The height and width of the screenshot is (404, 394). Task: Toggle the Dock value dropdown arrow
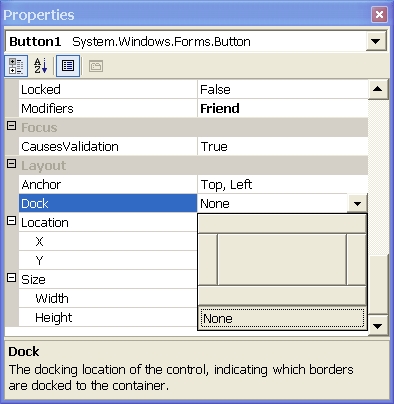click(357, 203)
